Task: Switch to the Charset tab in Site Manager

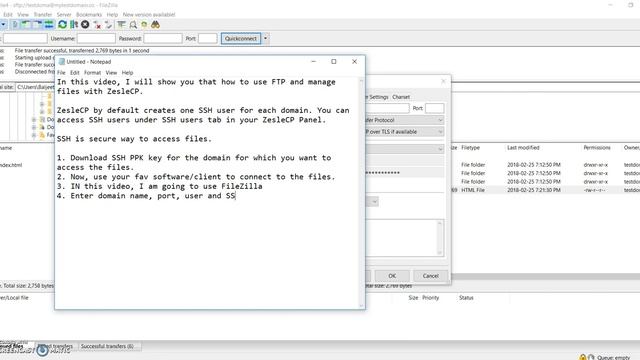Action: pos(401,97)
